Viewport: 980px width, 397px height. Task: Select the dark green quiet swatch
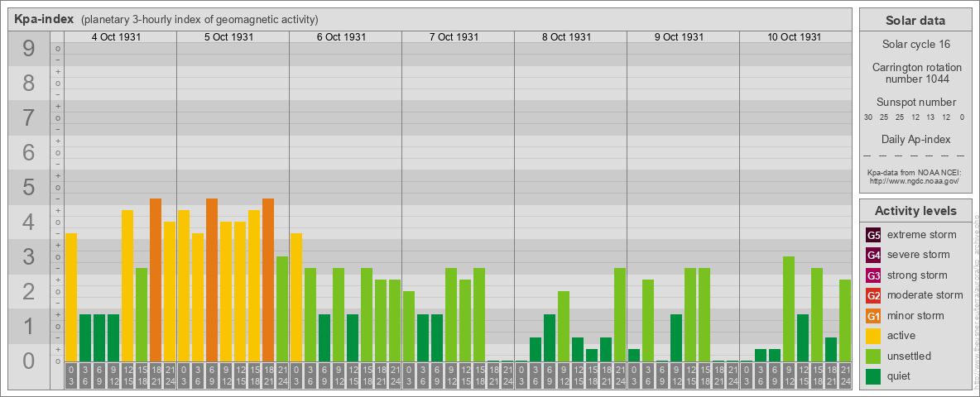coord(873,375)
